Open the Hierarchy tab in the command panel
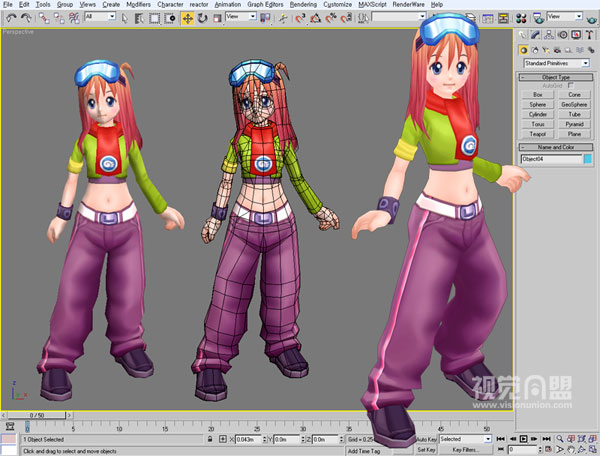Image resolution: width=600 pixels, height=456 pixels. point(549,35)
